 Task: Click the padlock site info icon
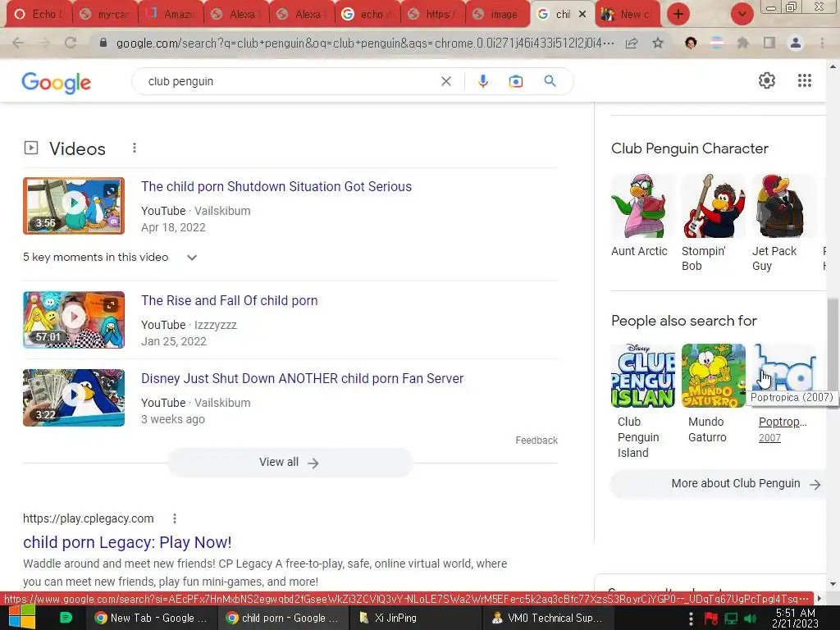[103, 43]
